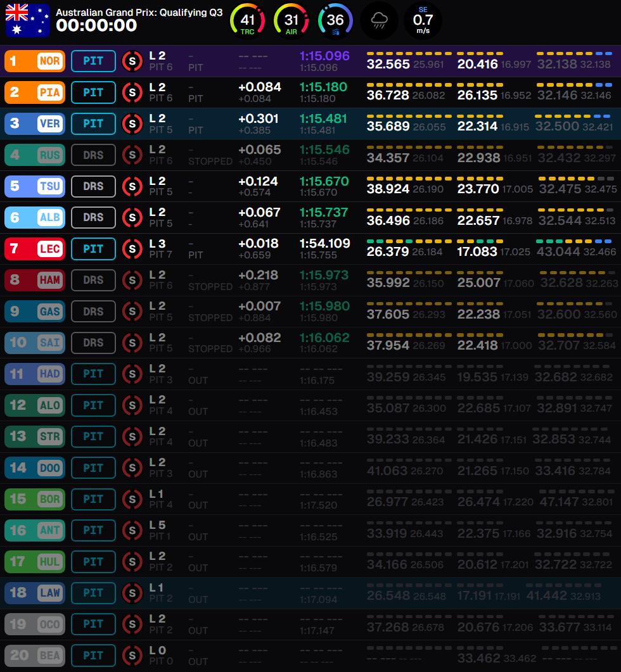The height and width of the screenshot is (672, 621).
Task: Click the rain cloud weather icon
Action: click(x=379, y=20)
